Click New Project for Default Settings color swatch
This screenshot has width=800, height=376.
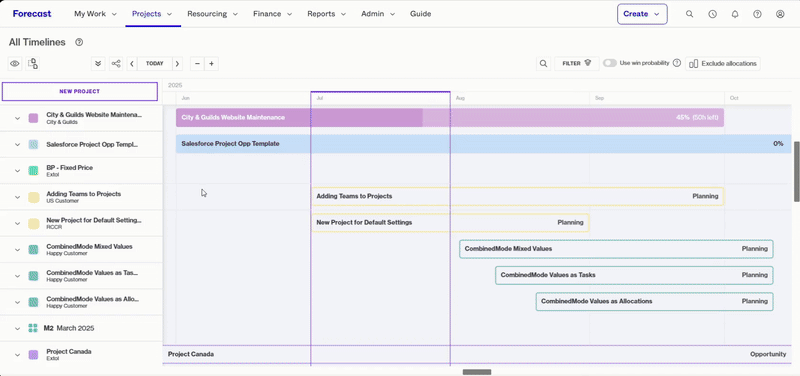(x=33, y=223)
